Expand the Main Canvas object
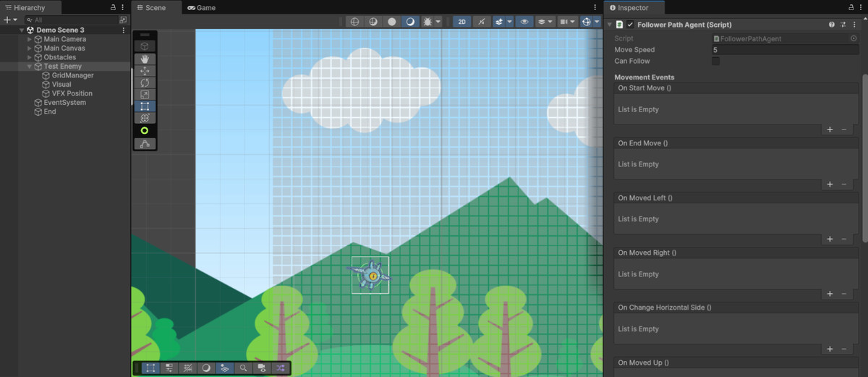The width and height of the screenshot is (868, 377). (30, 48)
